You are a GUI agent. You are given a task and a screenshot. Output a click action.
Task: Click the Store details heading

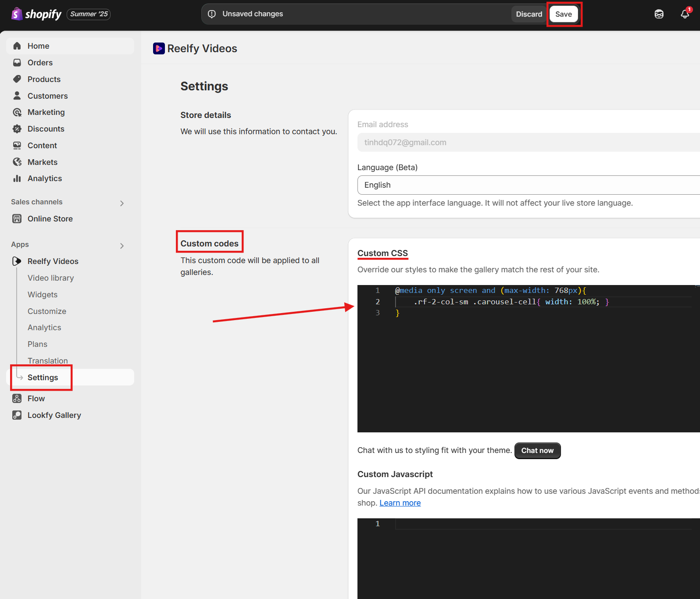[x=206, y=115]
